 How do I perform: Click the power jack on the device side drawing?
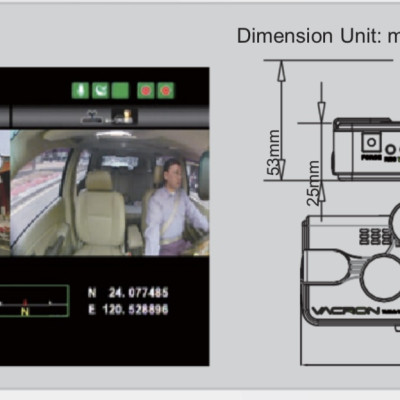pos(371,143)
